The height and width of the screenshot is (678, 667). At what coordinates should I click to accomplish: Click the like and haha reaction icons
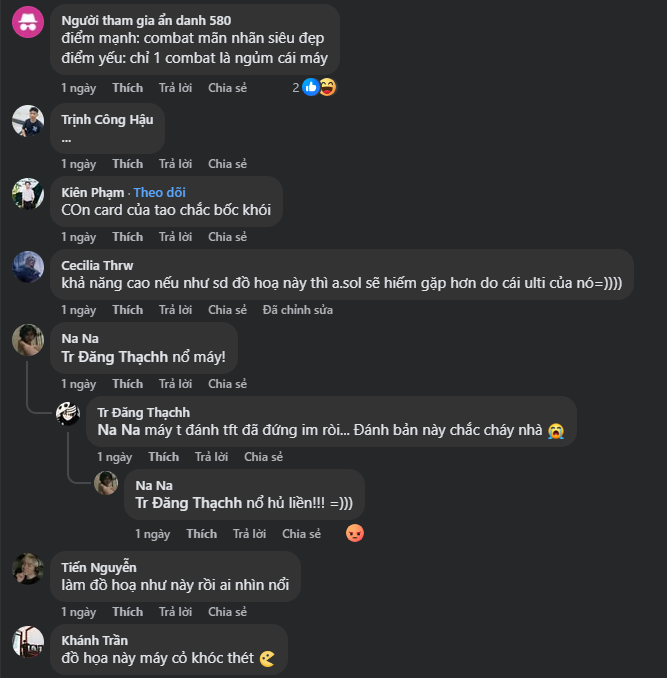pyautogui.click(x=319, y=88)
